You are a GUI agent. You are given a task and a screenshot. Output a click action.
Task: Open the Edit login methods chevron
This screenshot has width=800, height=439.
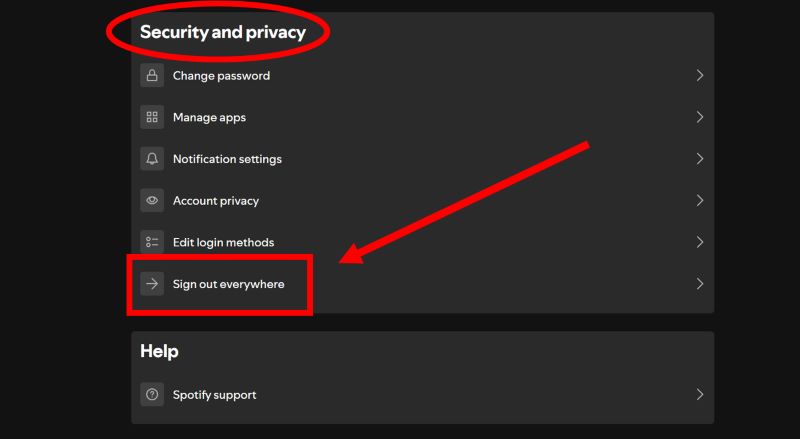point(699,242)
